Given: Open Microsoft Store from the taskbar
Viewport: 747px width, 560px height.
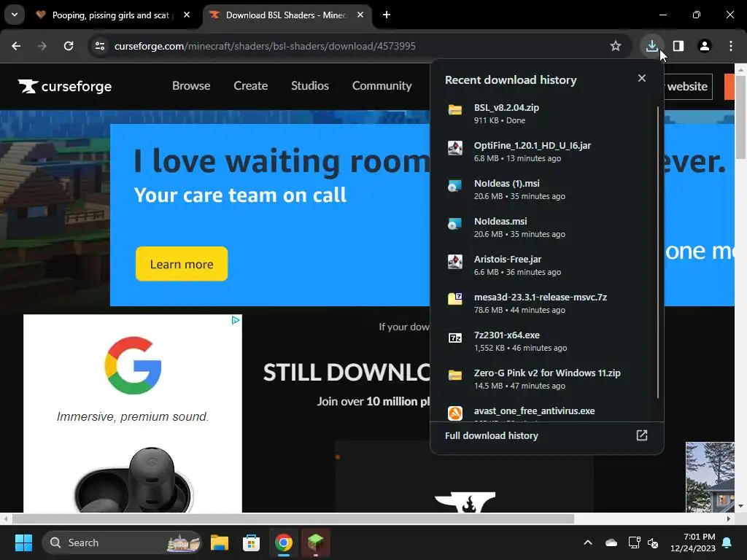Looking at the screenshot, I should click(x=251, y=542).
